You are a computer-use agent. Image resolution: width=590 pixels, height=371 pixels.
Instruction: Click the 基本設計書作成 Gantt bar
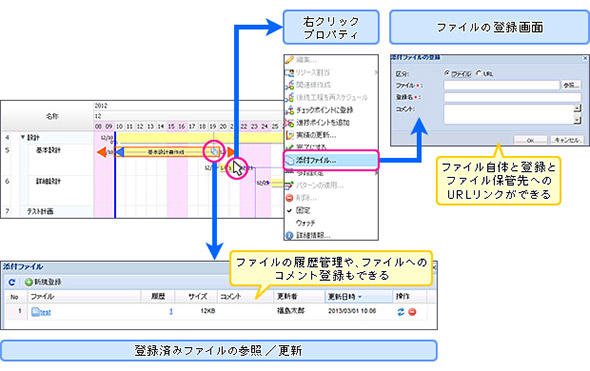[166, 152]
